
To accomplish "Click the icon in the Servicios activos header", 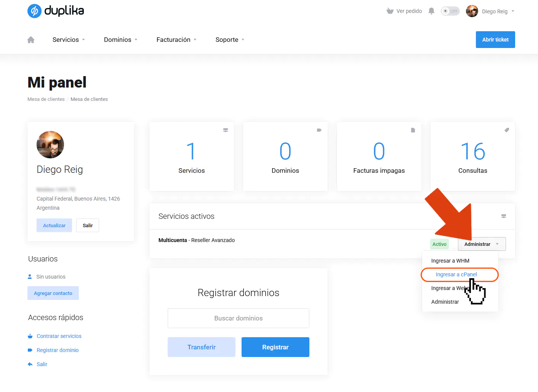I will coord(503,216).
